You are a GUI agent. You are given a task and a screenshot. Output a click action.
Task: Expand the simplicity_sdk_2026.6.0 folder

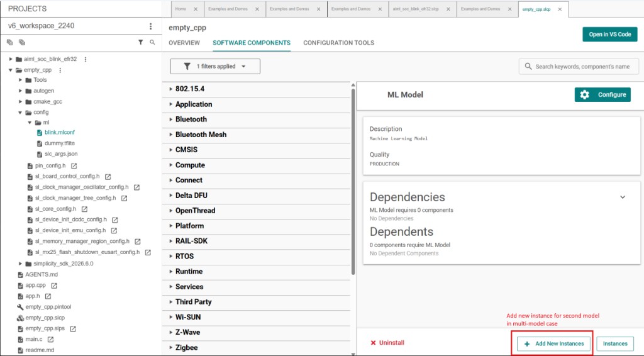pos(21,264)
